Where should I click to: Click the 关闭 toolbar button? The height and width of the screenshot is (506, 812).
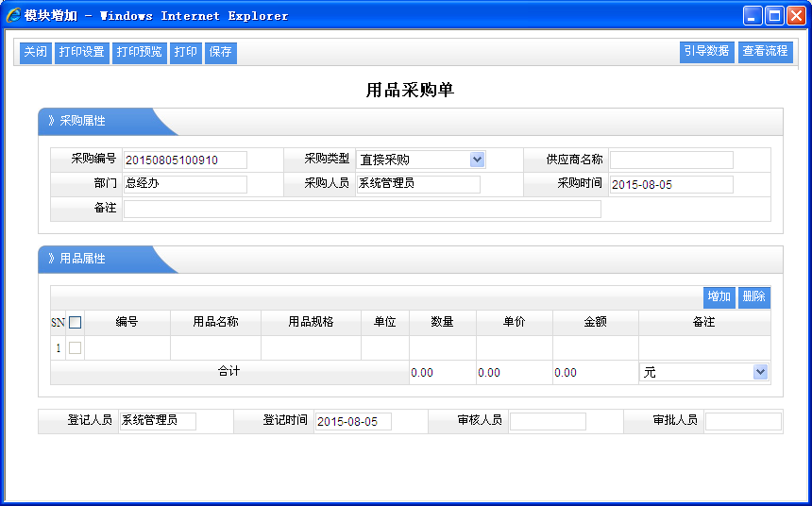pos(36,53)
